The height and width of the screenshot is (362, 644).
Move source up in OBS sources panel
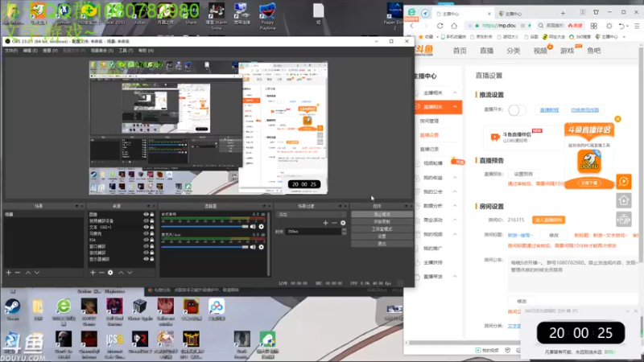tap(121, 273)
